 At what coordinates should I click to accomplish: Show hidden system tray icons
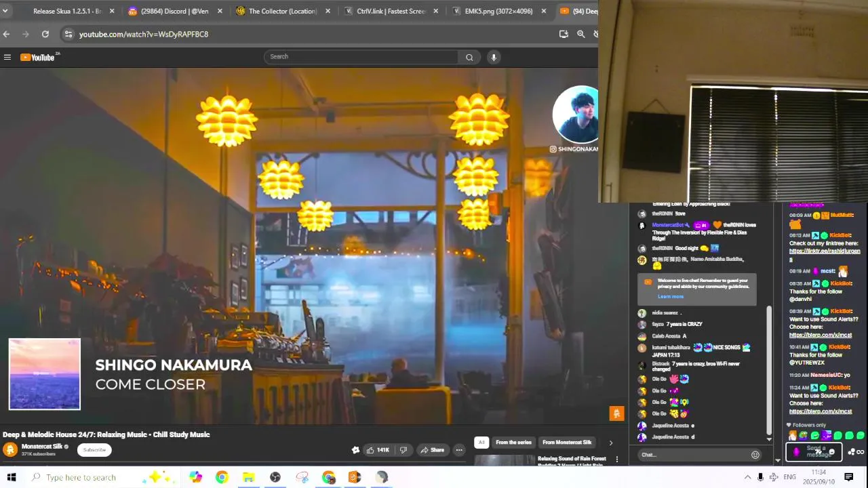click(x=748, y=477)
